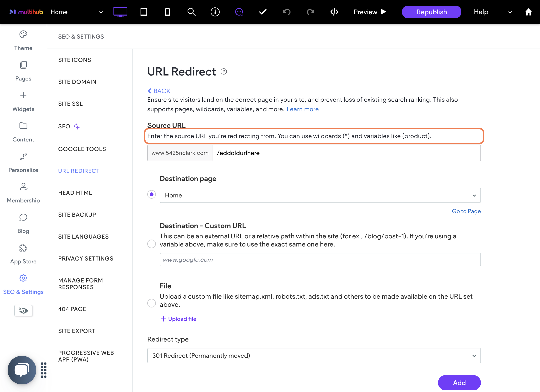This screenshot has width=540, height=392.
Task: Open developer mode code icon
Action: (x=334, y=12)
